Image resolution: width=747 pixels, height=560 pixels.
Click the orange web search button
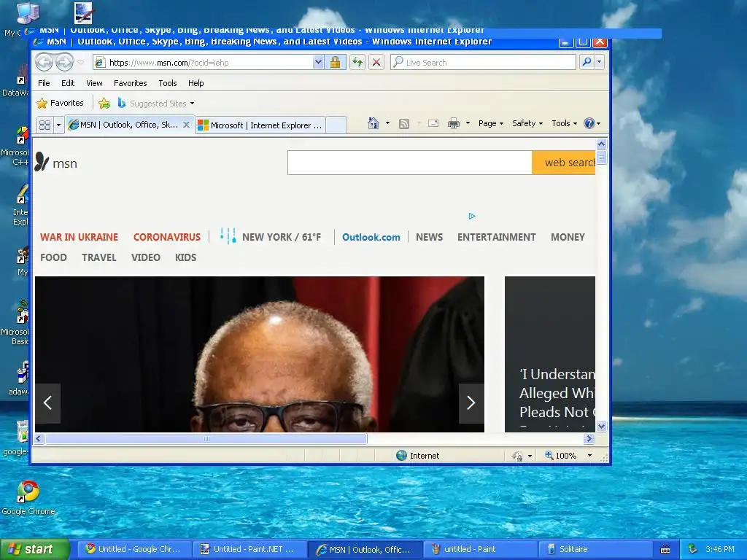[x=564, y=163]
